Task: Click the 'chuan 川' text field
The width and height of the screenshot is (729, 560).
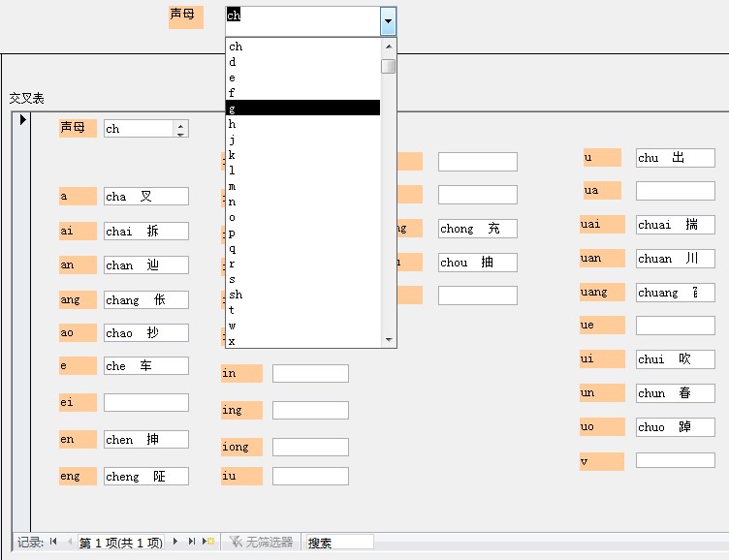Action: pyautogui.click(x=675, y=259)
